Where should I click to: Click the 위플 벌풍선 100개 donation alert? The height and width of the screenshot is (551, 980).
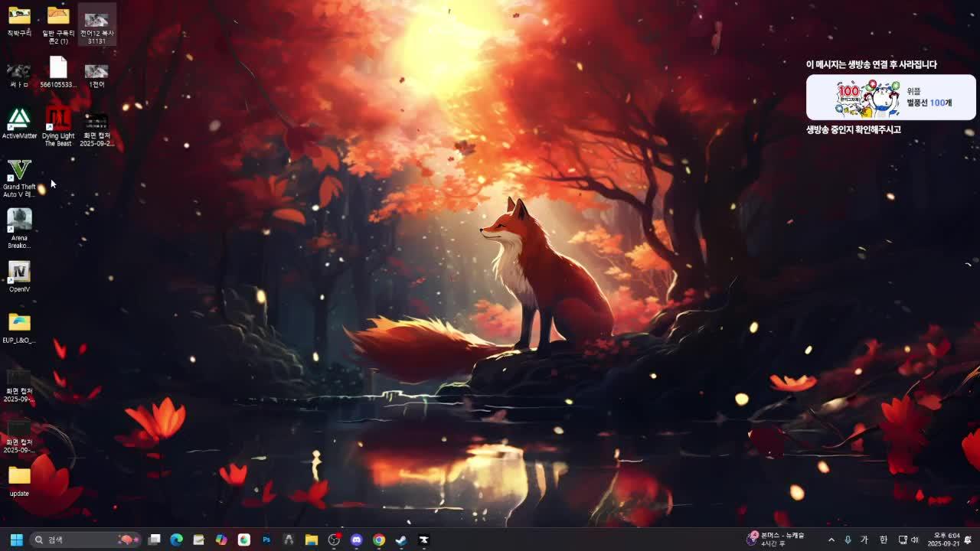point(891,97)
